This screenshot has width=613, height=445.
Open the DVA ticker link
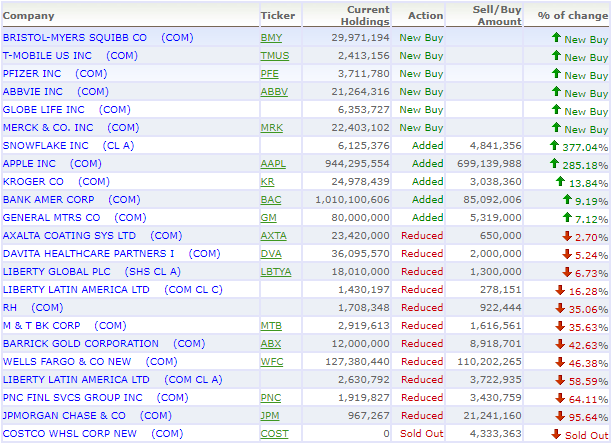tap(271, 254)
